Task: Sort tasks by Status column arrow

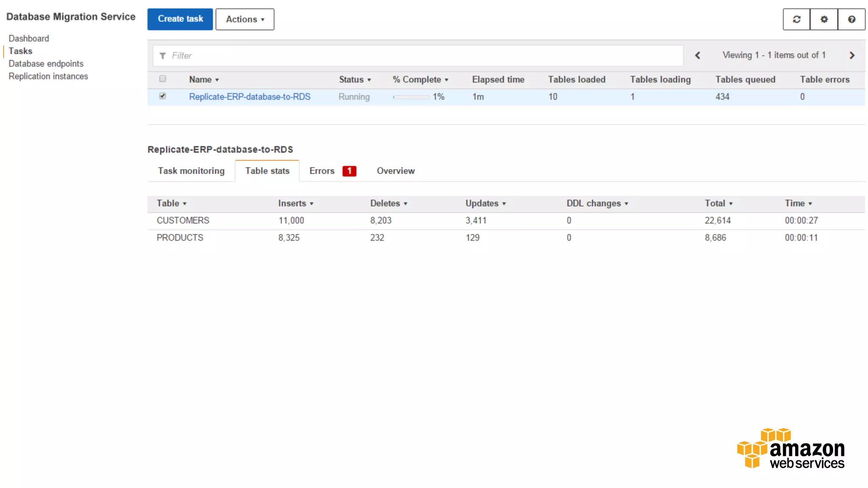Action: [369, 80]
